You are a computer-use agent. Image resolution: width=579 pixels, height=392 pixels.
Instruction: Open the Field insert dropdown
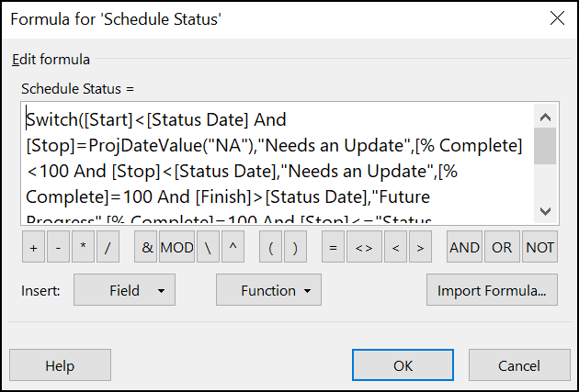(124, 290)
